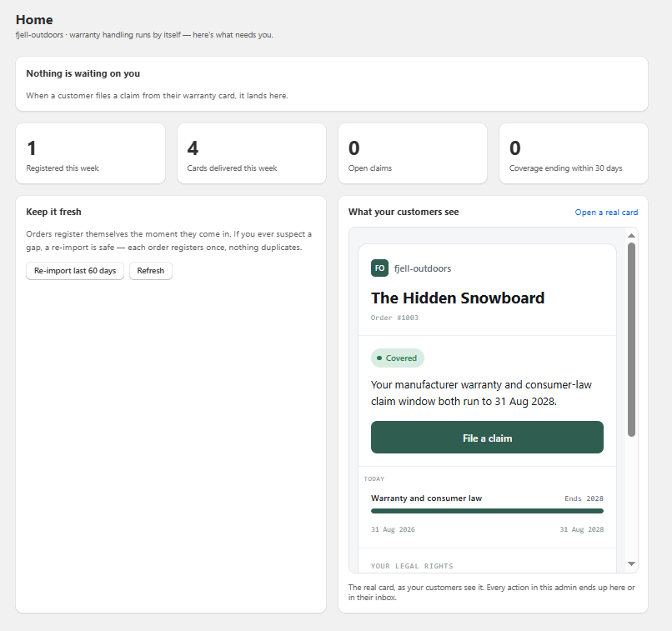Click the File a claim button
Viewport: 672px width, 631px height.
pyautogui.click(x=487, y=438)
